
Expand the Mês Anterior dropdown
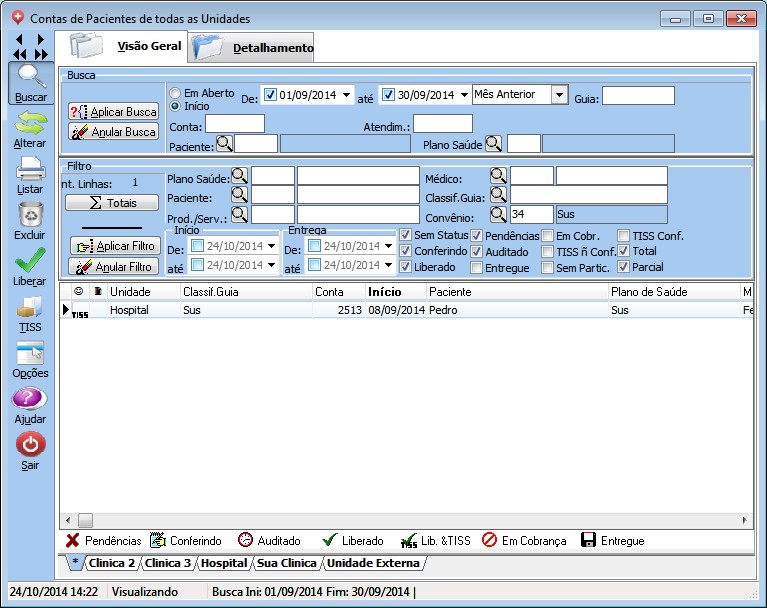pyautogui.click(x=558, y=95)
